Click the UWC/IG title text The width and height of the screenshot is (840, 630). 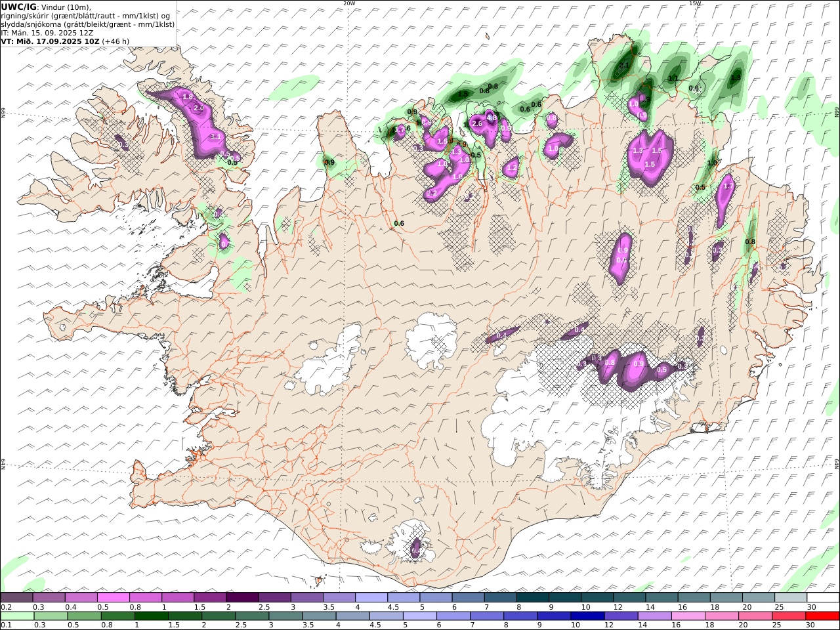pyautogui.click(x=18, y=7)
